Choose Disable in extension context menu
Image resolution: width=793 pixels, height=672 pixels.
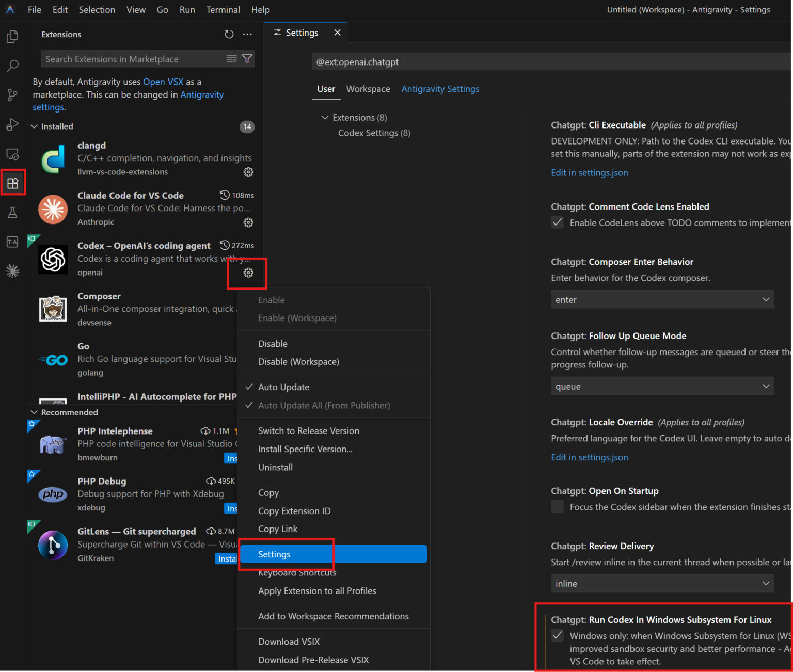pyautogui.click(x=334, y=344)
